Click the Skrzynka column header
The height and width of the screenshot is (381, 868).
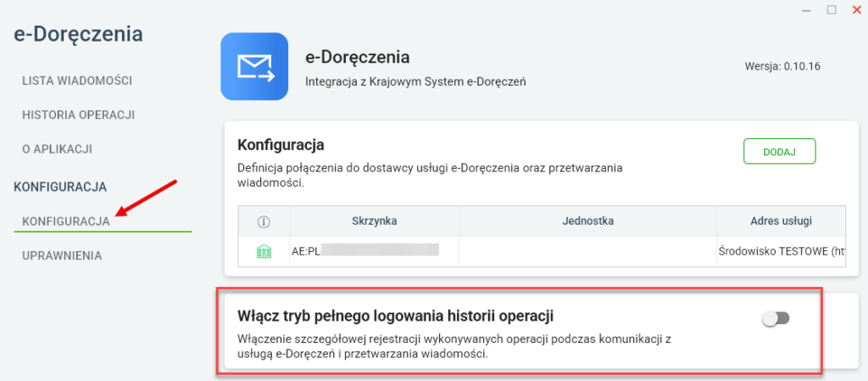[x=375, y=221]
